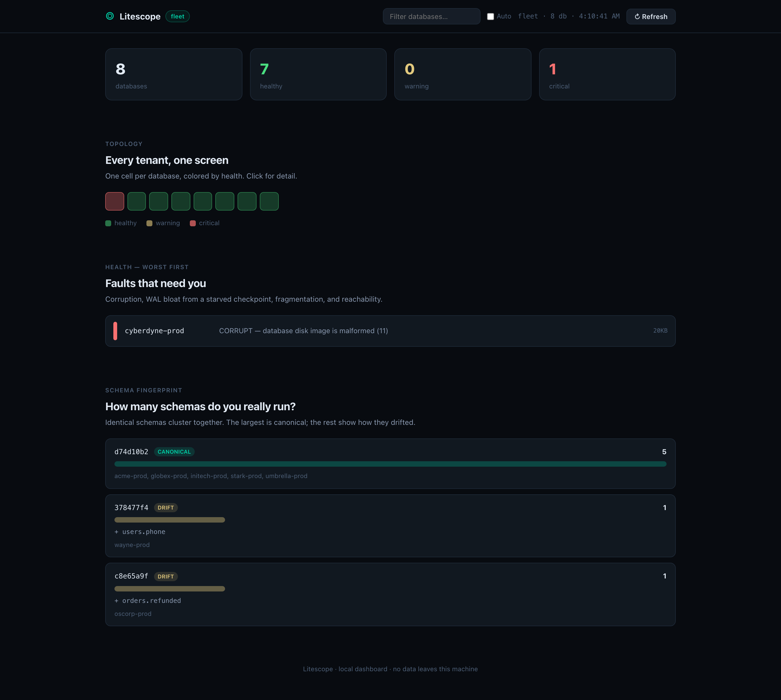Select the last green topology cell
Screen dimensions: 781x700
[269, 201]
